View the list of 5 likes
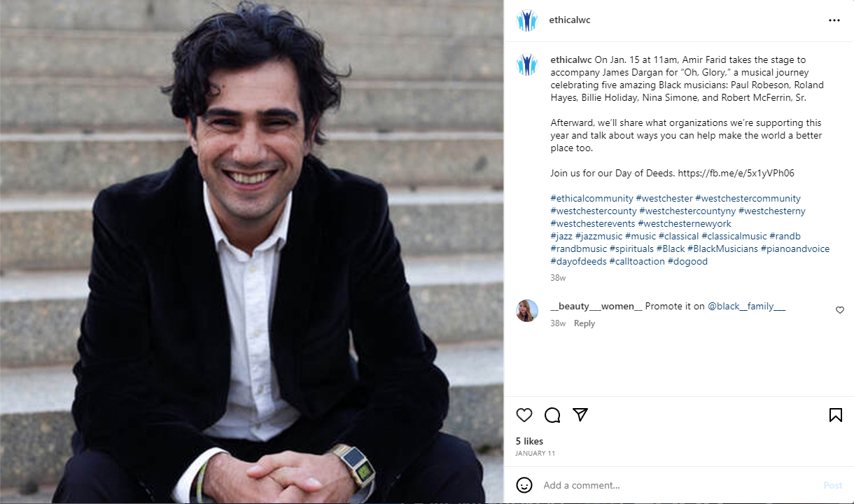854x504 pixels. click(x=529, y=441)
